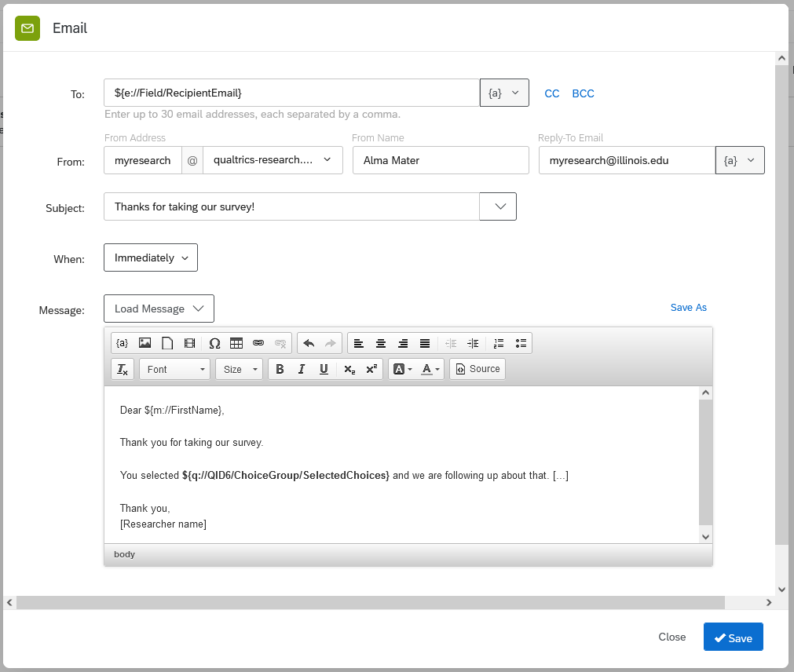Screen dimensions: 794x672
Task: Toggle Italic formatting
Action: click(302, 369)
